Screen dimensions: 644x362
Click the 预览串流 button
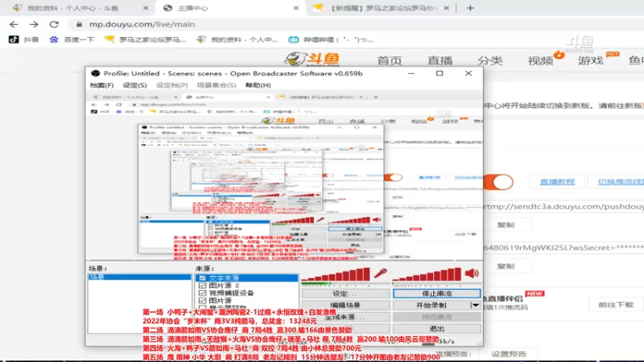(436, 317)
